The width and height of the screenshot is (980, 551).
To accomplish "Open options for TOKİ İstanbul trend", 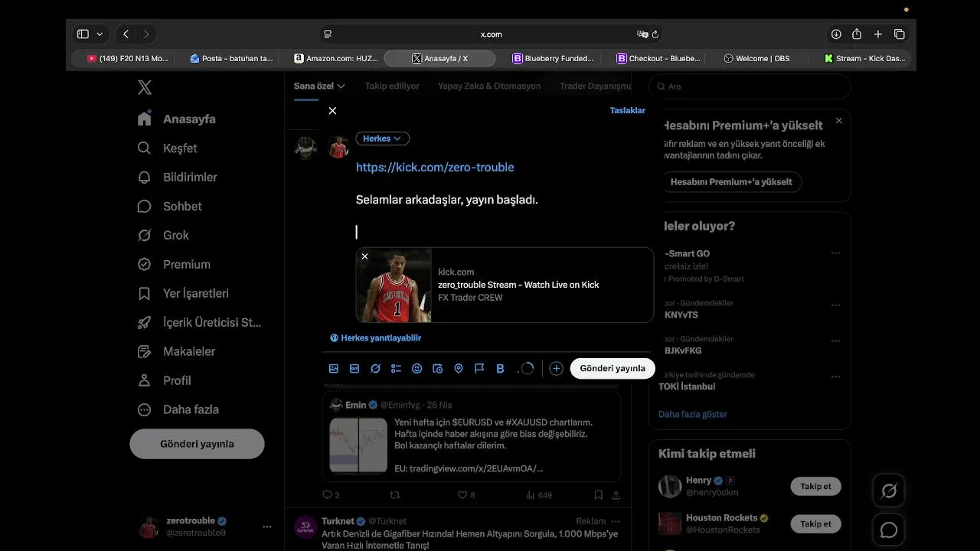I will coord(835,377).
